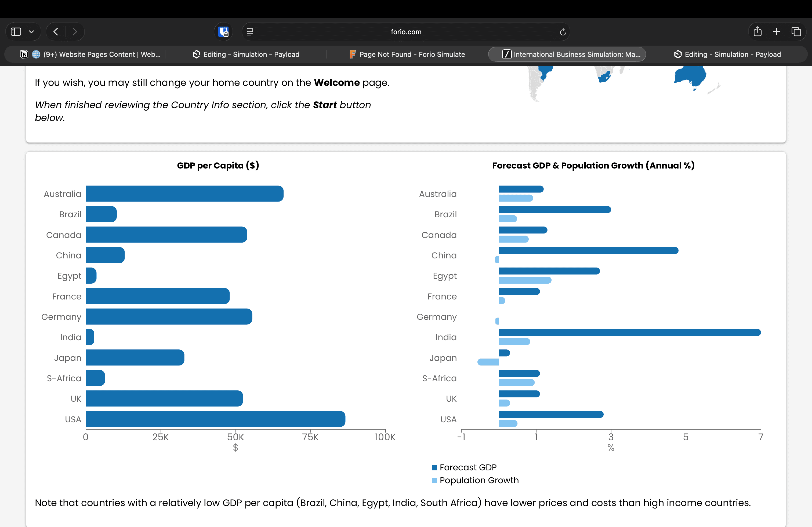
Task: Click the USA GDP per capita bar
Action: coord(215,419)
